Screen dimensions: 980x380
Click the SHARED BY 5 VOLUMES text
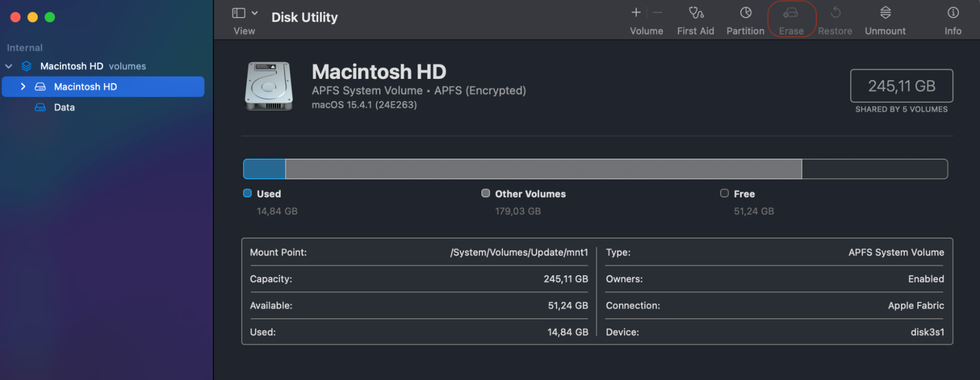[x=902, y=109]
